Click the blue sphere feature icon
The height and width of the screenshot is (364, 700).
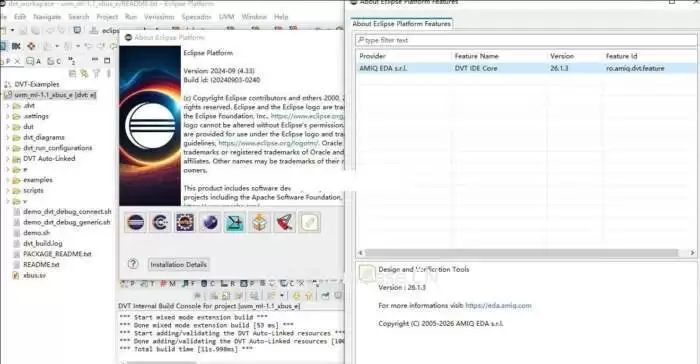coord(210,222)
